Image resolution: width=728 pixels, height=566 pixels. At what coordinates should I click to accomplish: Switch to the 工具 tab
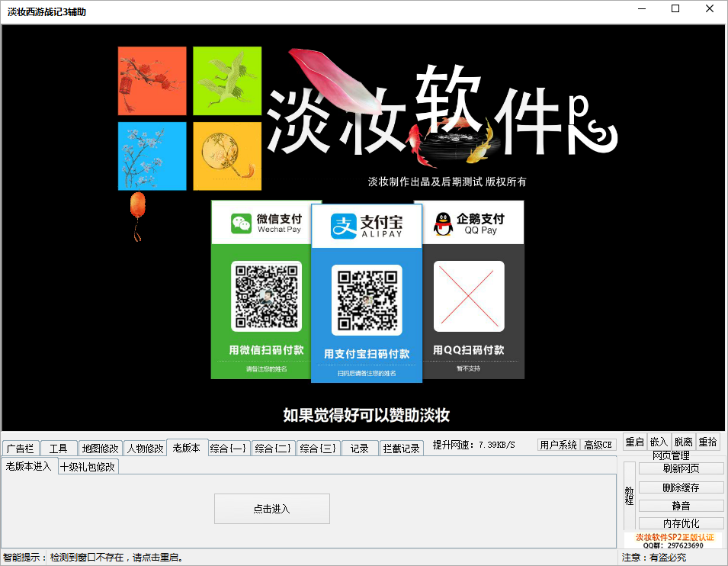tap(59, 449)
